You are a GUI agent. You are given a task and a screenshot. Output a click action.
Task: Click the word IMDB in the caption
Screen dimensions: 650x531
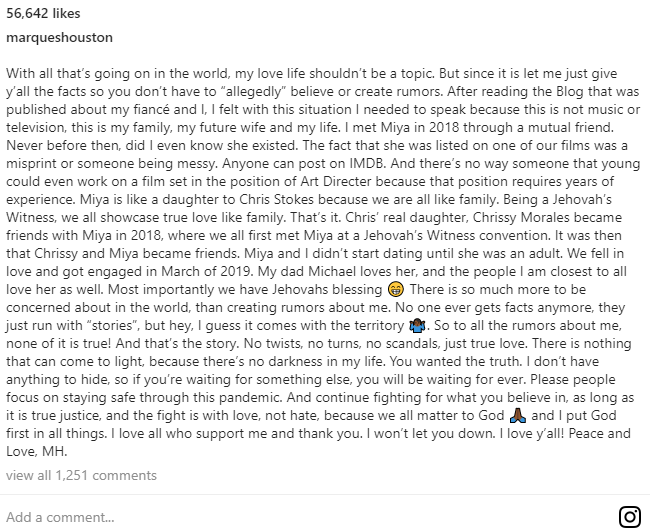[368, 163]
